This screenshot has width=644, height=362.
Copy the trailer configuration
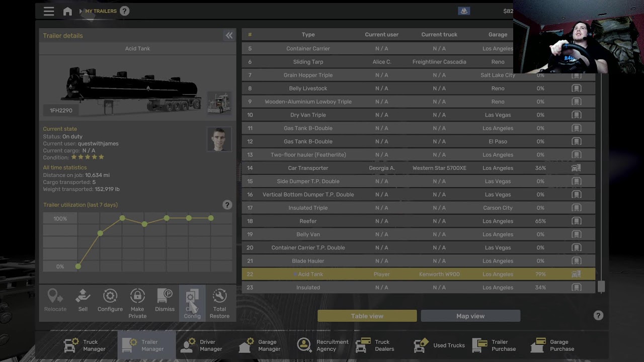click(x=192, y=303)
